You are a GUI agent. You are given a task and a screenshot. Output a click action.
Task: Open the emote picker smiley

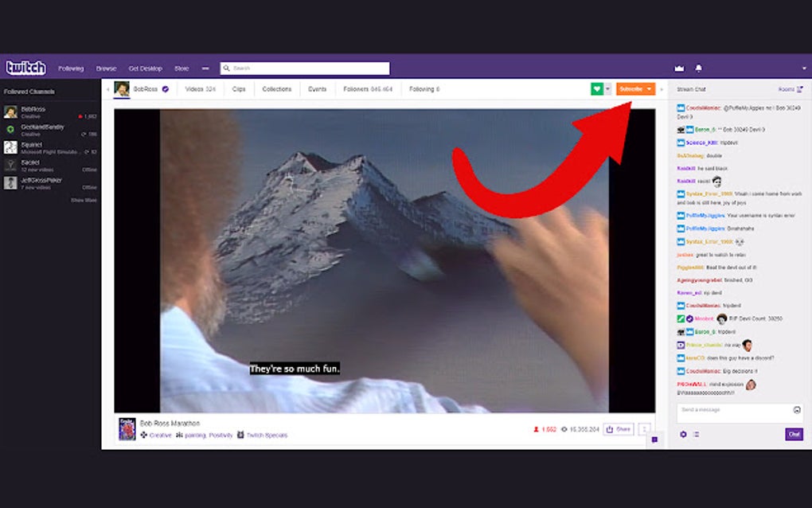(797, 410)
